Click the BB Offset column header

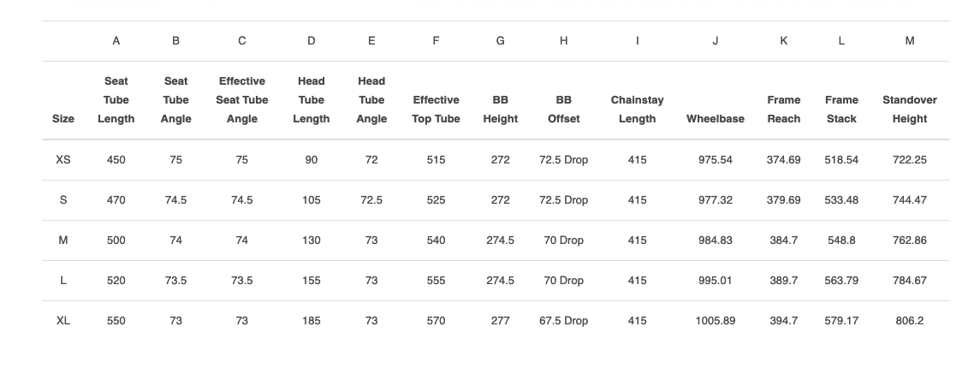coord(563,110)
